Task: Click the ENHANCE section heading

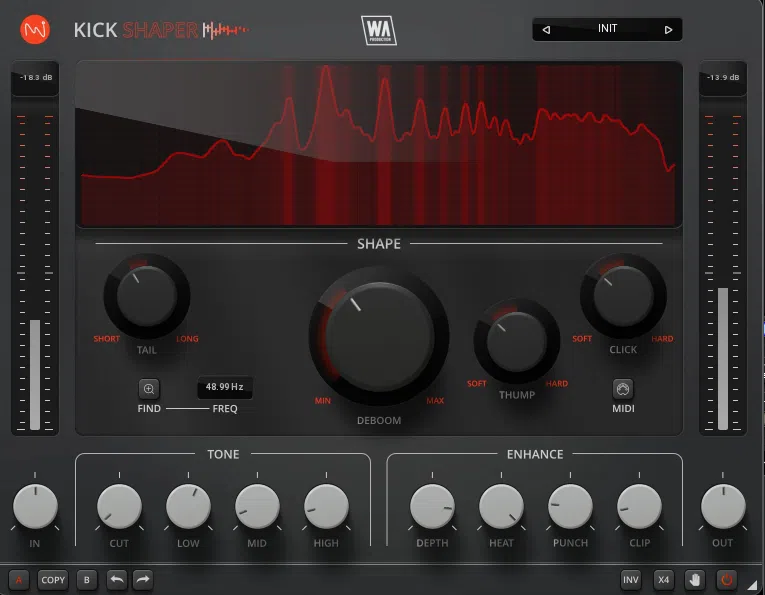Action: click(535, 455)
